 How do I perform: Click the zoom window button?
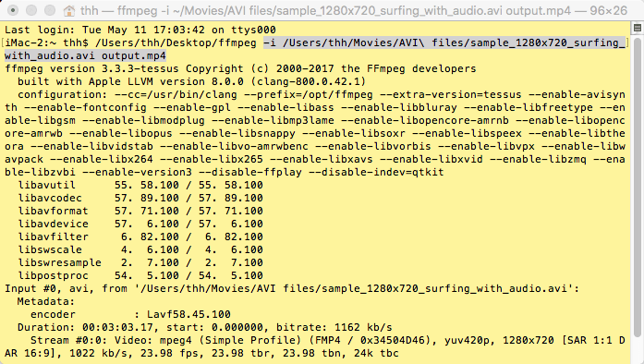click(x=50, y=10)
